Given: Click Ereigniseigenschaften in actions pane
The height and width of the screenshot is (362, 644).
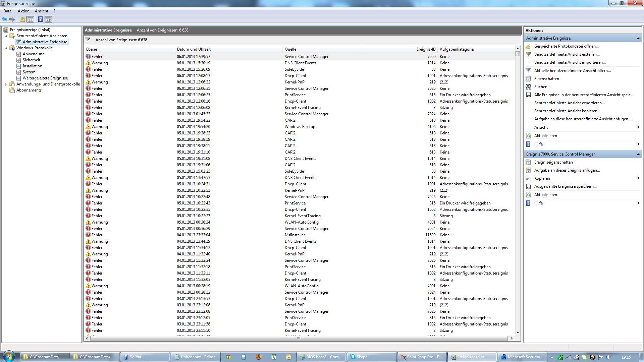Looking at the screenshot, I should [553, 162].
